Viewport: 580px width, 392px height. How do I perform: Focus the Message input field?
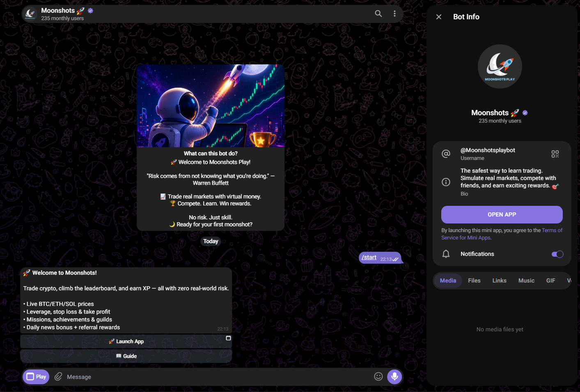coord(218,377)
